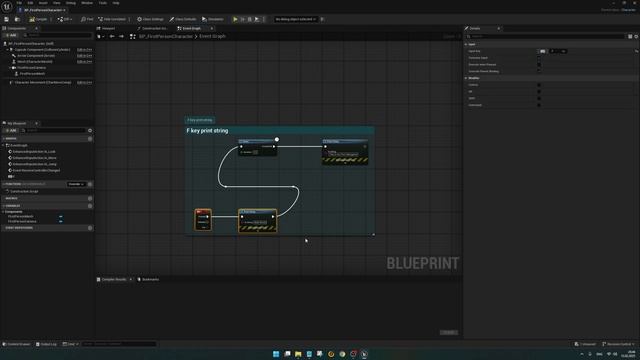The image size is (640, 360).
Task: Open the function Override dropdown
Action: tap(76, 184)
